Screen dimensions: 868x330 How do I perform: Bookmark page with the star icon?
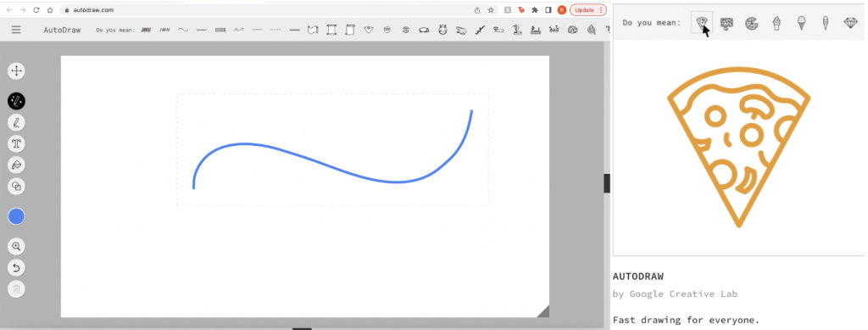(x=491, y=10)
